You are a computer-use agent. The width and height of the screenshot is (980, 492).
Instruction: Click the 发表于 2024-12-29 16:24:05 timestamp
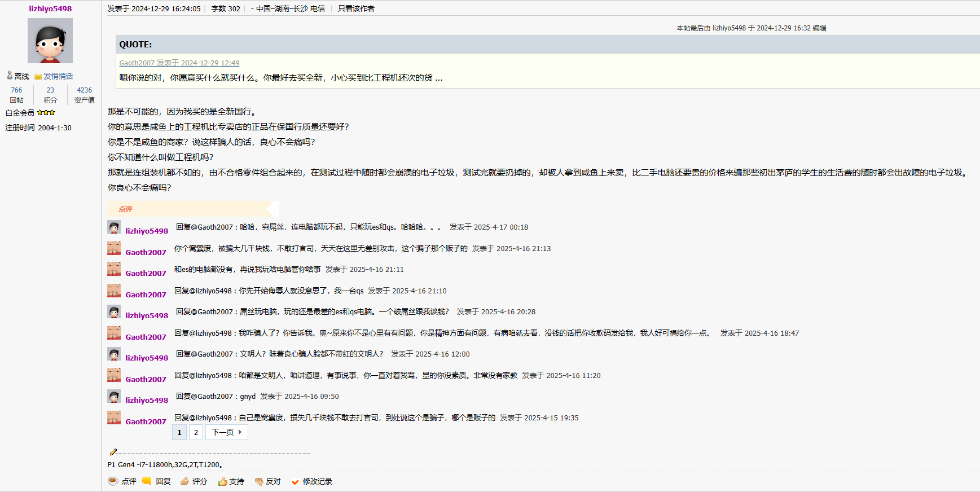[x=154, y=8]
